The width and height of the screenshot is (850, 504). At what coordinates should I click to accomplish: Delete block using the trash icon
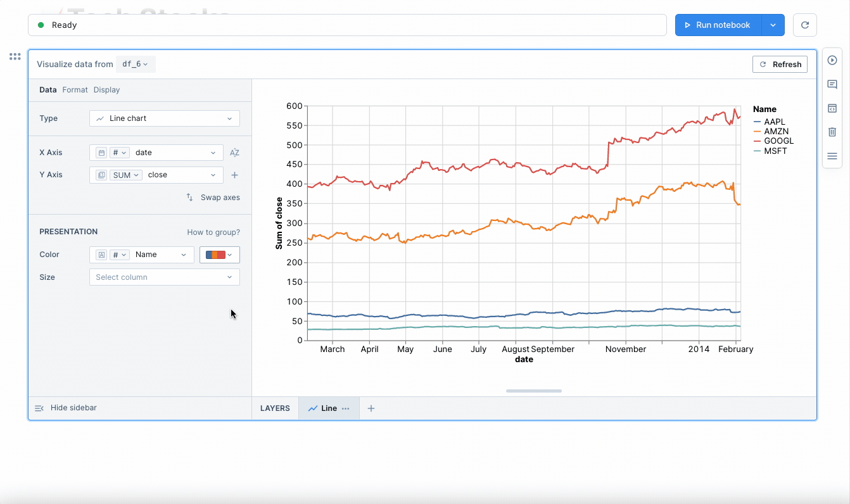(x=832, y=132)
